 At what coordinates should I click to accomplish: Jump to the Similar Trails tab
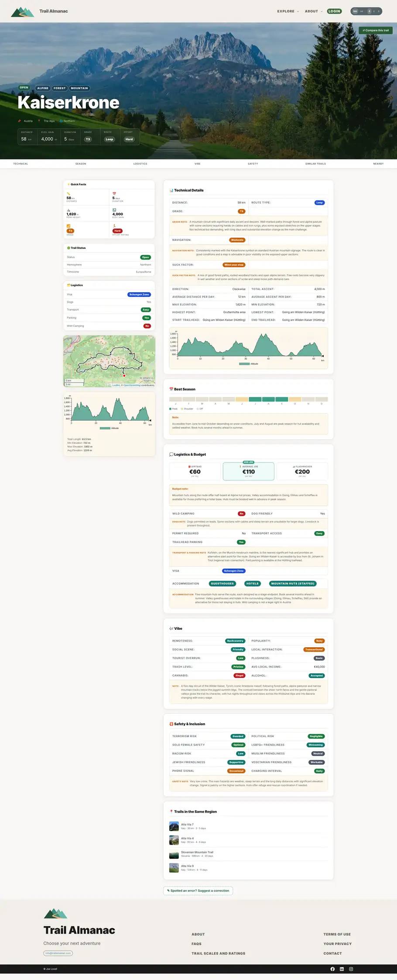coord(315,164)
